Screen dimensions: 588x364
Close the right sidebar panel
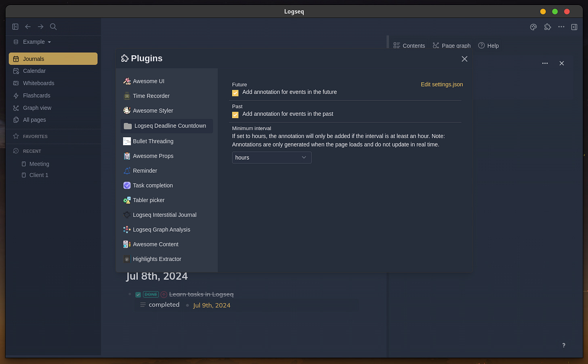tap(562, 63)
